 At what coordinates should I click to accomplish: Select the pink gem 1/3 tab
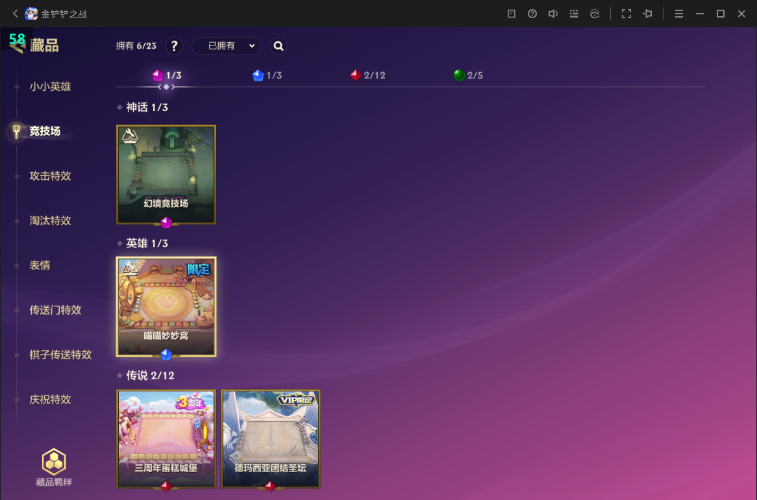click(167, 75)
